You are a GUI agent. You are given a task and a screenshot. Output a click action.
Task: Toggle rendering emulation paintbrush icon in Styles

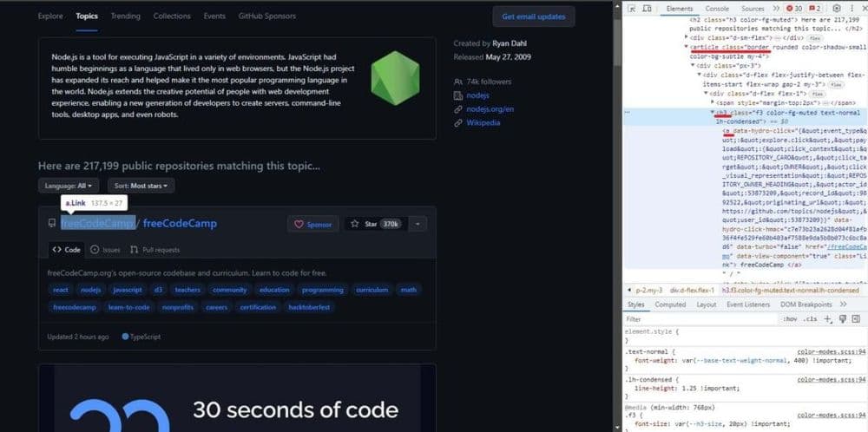click(843, 319)
